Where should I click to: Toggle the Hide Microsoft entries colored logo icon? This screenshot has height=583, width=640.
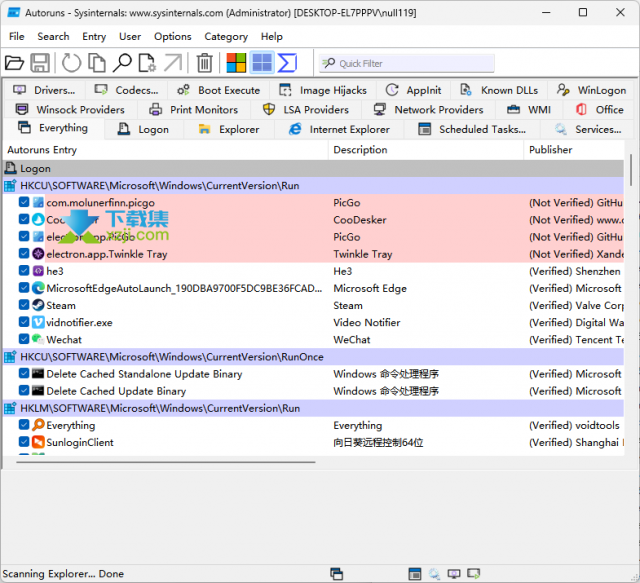(x=236, y=63)
